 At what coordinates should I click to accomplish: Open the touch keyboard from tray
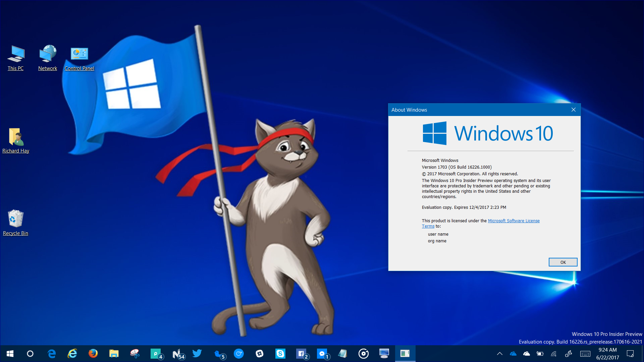pos(585,354)
